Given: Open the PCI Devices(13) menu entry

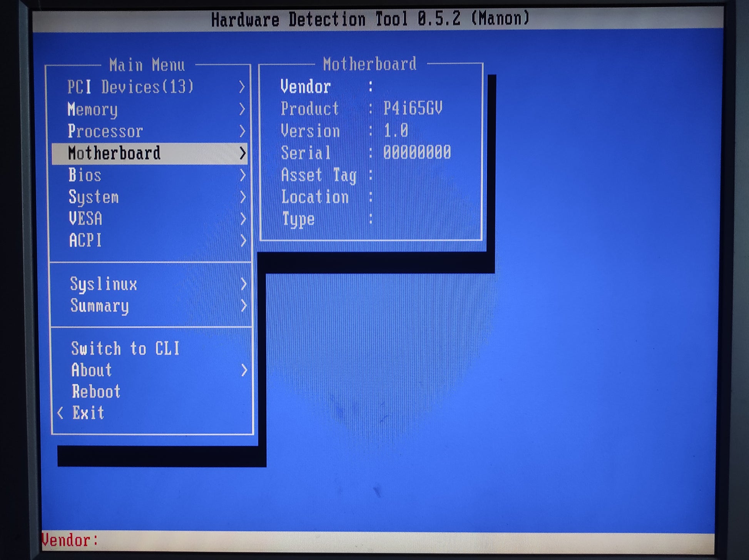Looking at the screenshot, I should [x=130, y=87].
